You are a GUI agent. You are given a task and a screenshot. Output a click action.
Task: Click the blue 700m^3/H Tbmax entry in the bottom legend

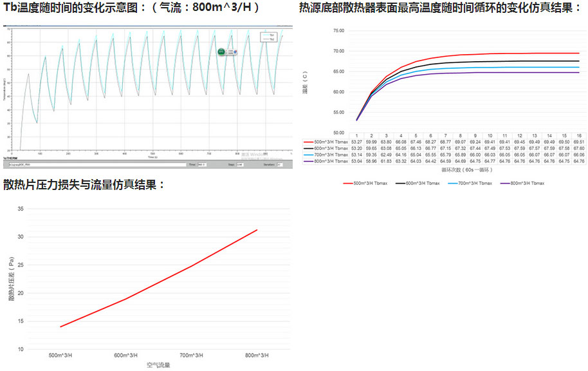[x=470, y=184]
